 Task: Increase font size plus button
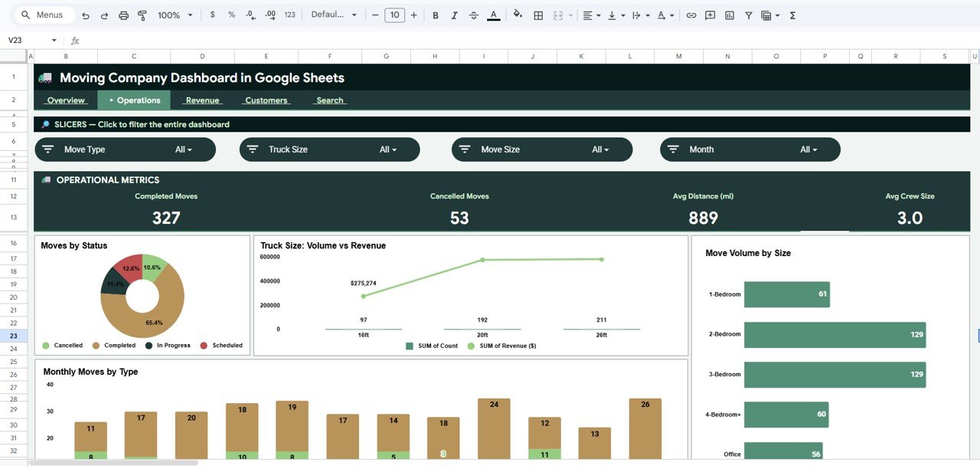pos(414,15)
